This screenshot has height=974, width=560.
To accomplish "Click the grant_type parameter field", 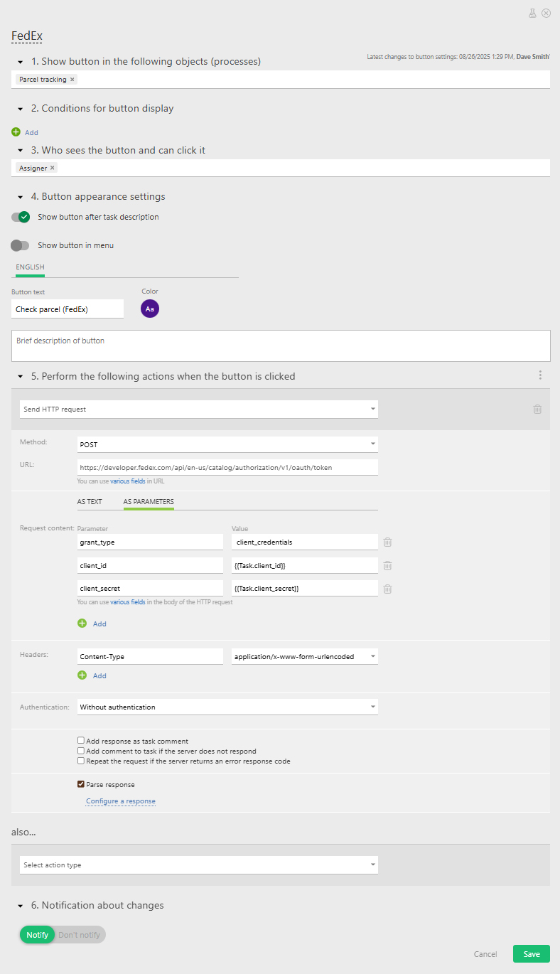I will pos(150,542).
